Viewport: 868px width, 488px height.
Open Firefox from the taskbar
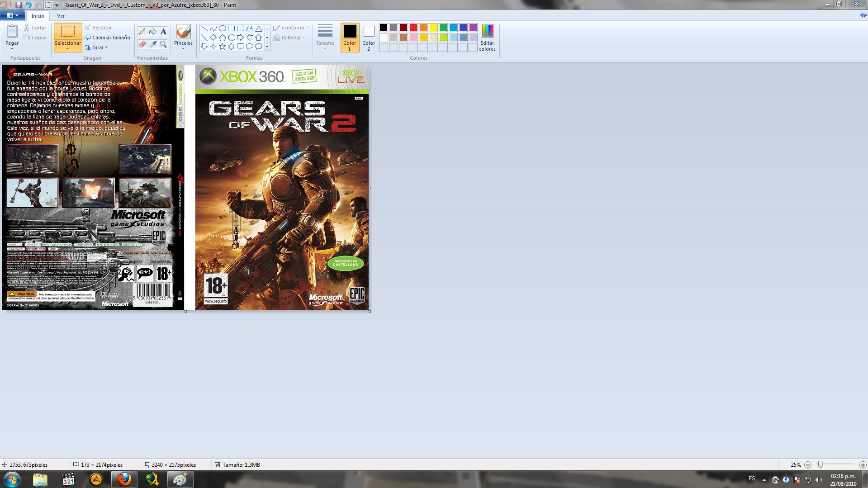tap(124, 479)
